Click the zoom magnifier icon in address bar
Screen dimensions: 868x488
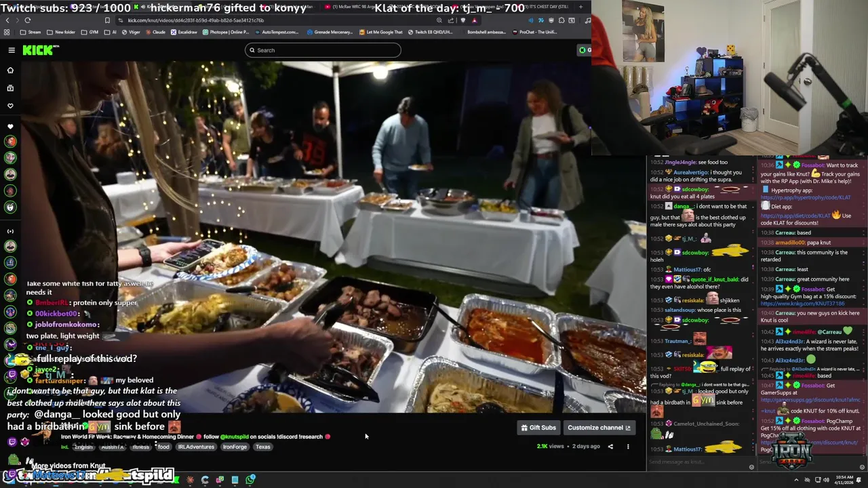tap(439, 20)
